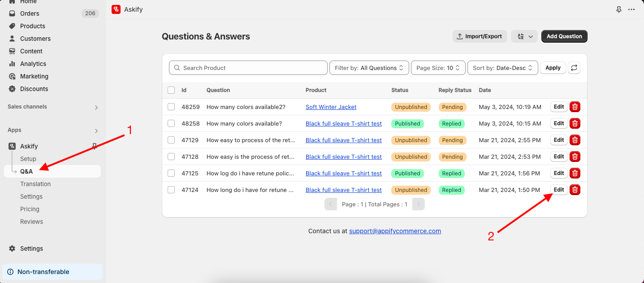Open Translation under Askify

tap(35, 184)
